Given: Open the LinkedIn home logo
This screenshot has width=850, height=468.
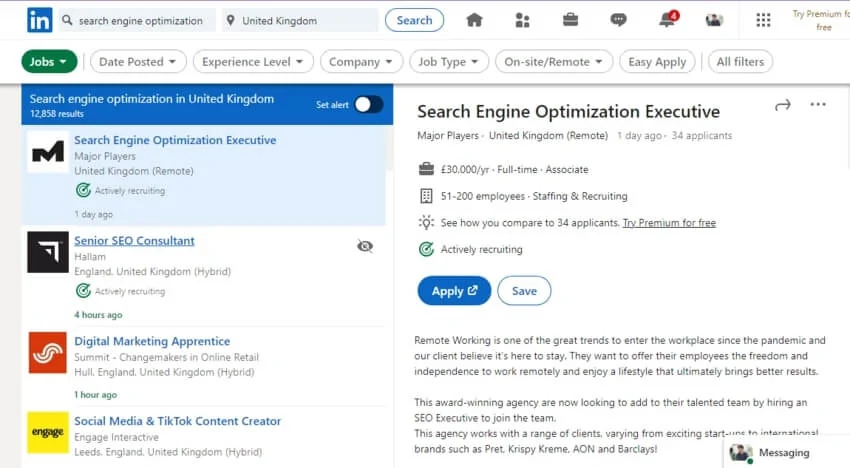Looking at the screenshot, I should (x=40, y=20).
